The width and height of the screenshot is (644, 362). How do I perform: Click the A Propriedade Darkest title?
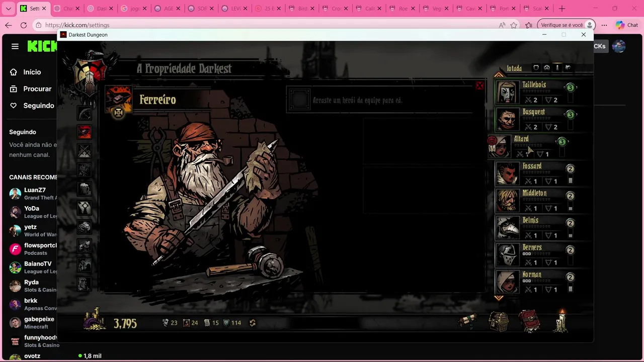click(184, 69)
